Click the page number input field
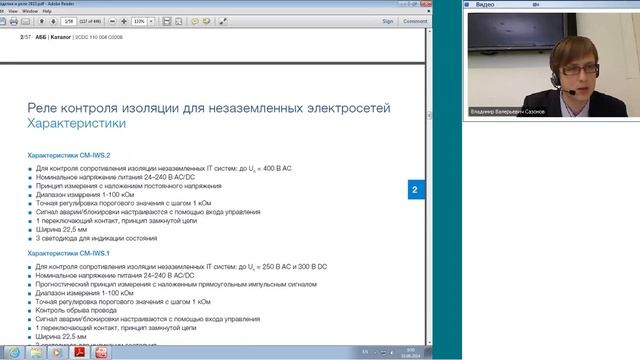640x360 pixels. coord(68,21)
